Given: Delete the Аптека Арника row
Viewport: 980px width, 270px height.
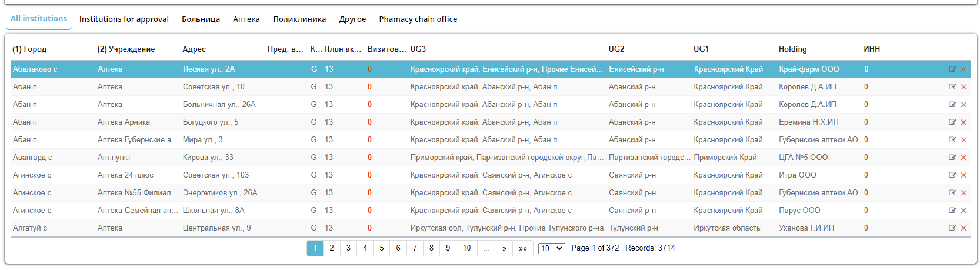Looking at the screenshot, I should 964,122.
